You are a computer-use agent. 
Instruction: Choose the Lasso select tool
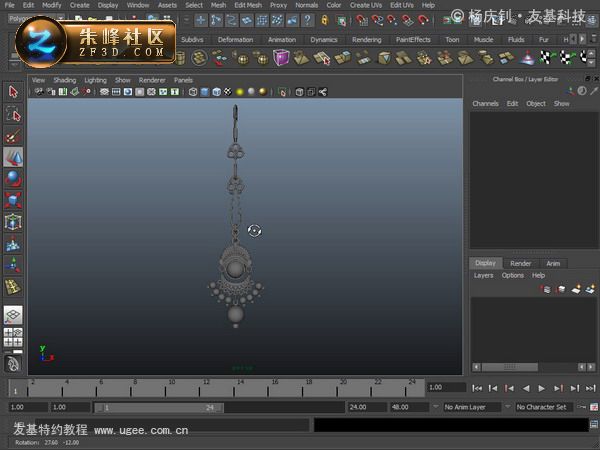click(13, 114)
